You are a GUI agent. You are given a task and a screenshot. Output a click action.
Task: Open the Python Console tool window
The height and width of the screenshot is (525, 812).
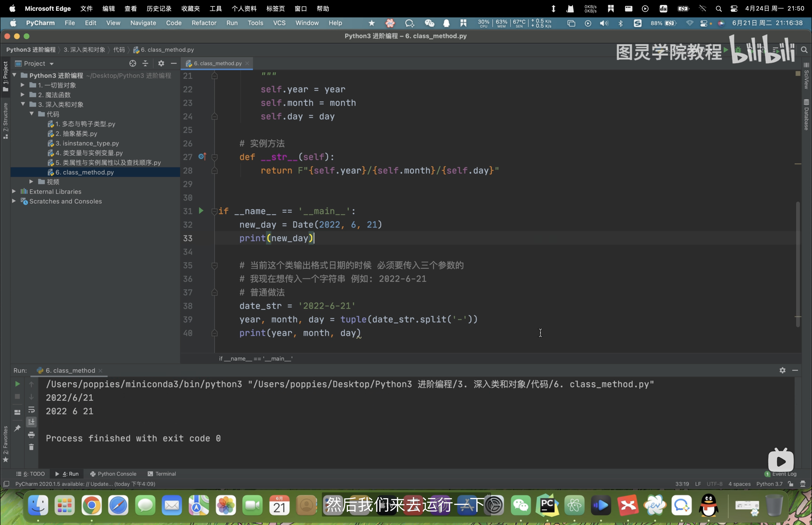click(x=113, y=474)
